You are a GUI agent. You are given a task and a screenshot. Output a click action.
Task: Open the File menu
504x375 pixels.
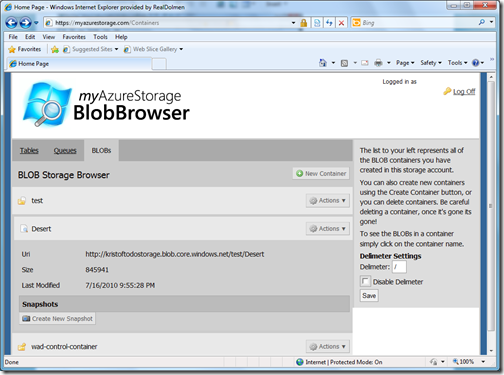pyautogui.click(x=13, y=37)
